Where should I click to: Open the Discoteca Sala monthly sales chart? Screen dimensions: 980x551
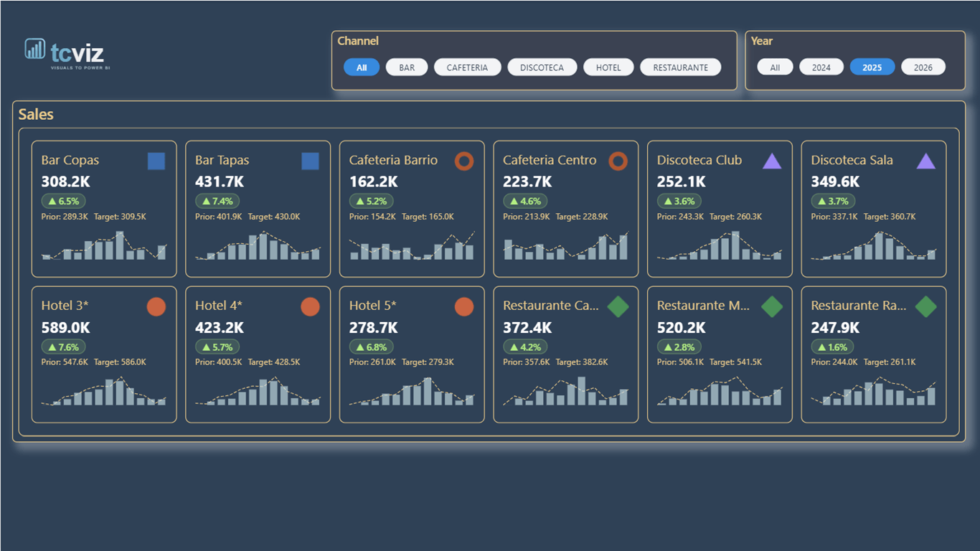pos(874,245)
